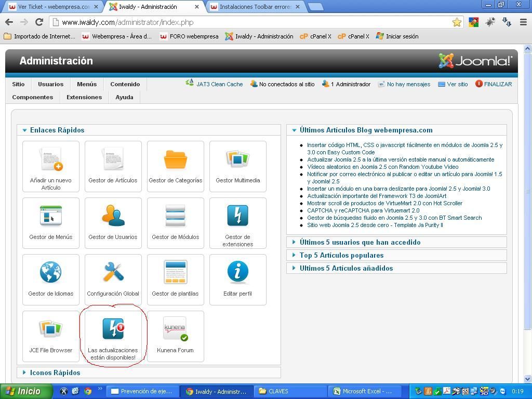Click the spider extension icon
Viewport: 532px width, 399px height.
(x=490, y=22)
